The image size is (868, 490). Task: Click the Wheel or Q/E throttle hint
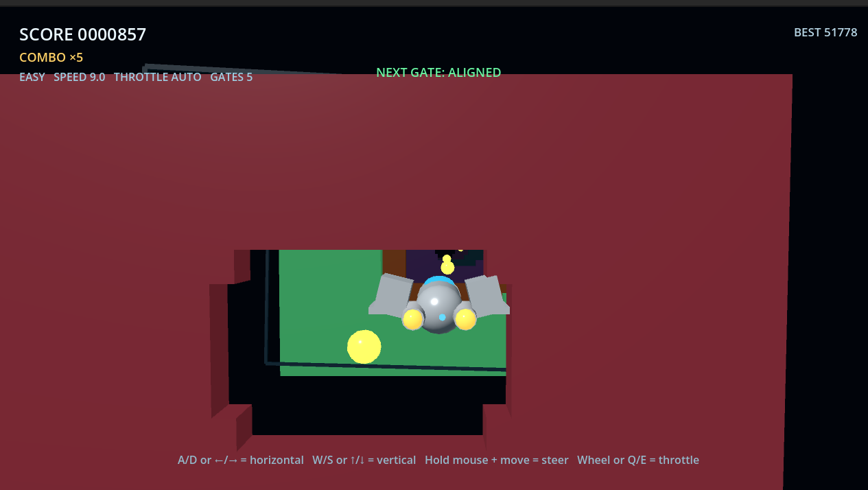[x=638, y=460]
